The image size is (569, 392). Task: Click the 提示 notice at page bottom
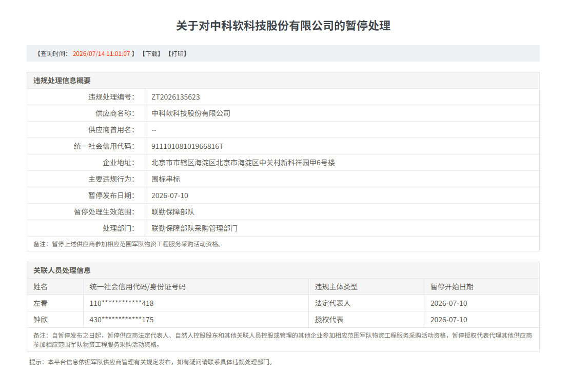click(151, 362)
